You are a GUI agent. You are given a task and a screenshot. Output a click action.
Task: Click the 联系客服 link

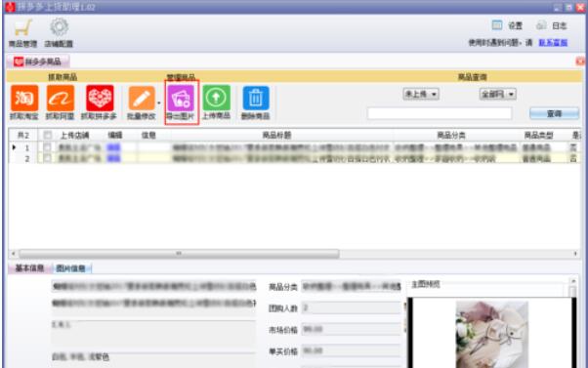tap(553, 43)
